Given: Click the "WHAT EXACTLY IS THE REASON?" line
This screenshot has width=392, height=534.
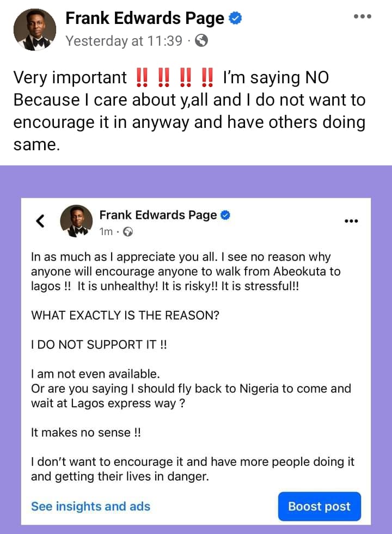Looking at the screenshot, I should 125,315.
